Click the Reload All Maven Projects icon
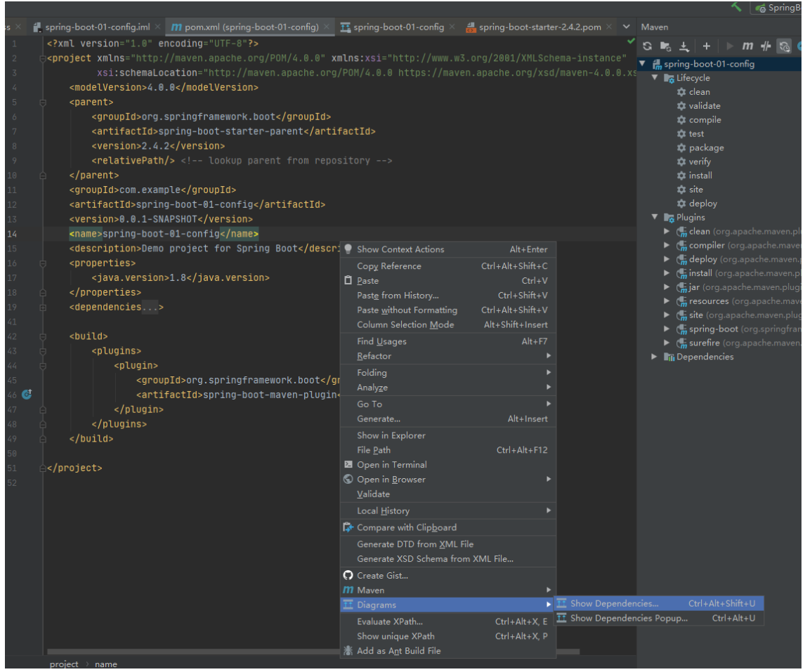Image resolution: width=805 pixels, height=672 pixels. pos(648,46)
